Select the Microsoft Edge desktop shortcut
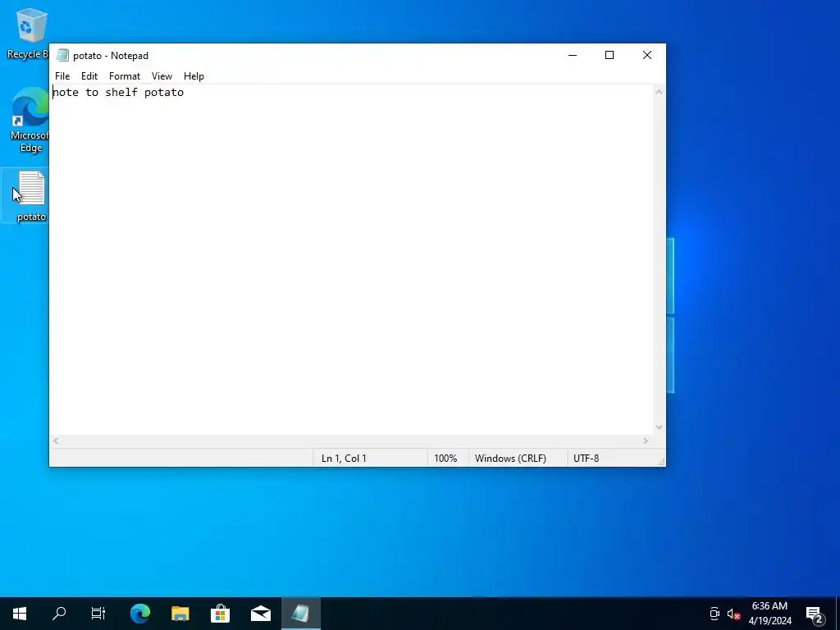Viewport: 840px width, 630px height. pos(30,120)
